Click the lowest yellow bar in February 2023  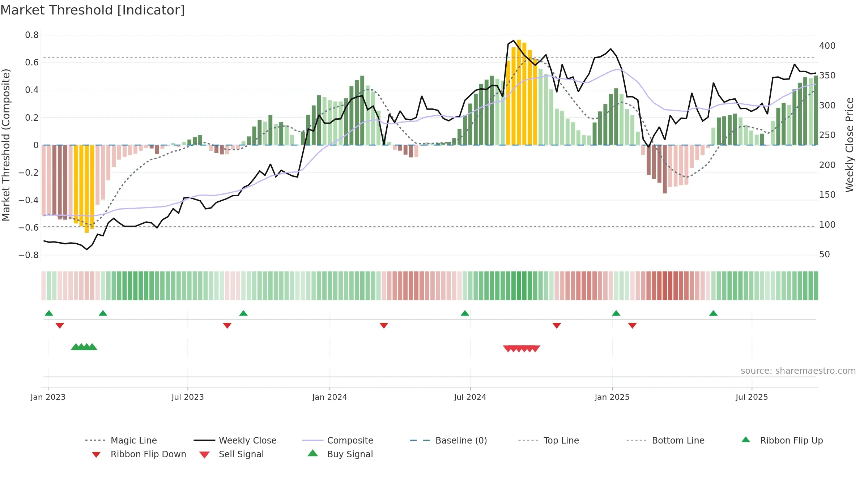coord(87,189)
